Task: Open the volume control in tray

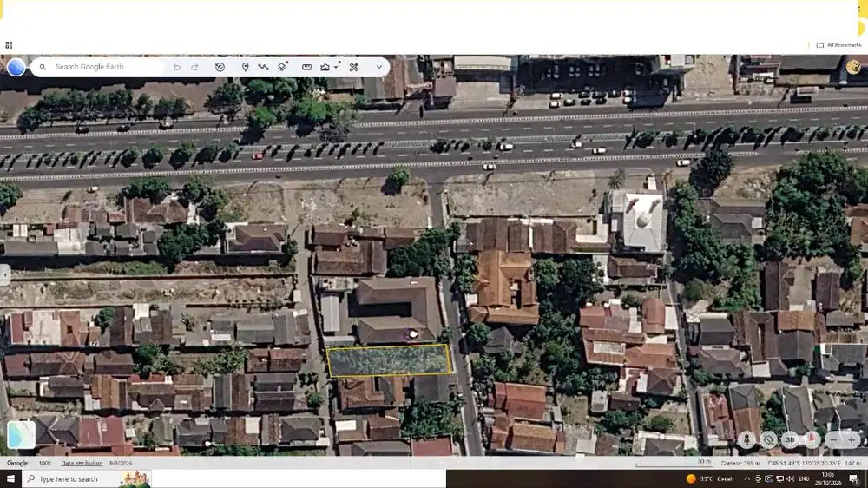Action: (x=790, y=478)
